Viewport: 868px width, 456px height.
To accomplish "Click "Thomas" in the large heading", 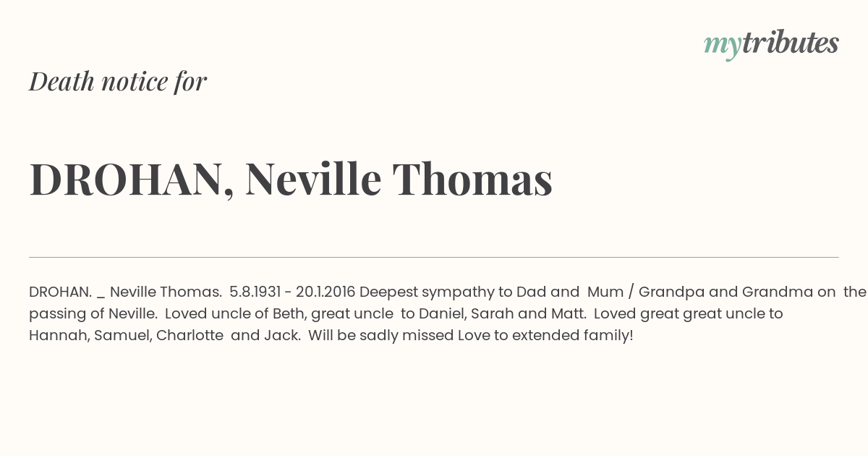I will point(473,180).
